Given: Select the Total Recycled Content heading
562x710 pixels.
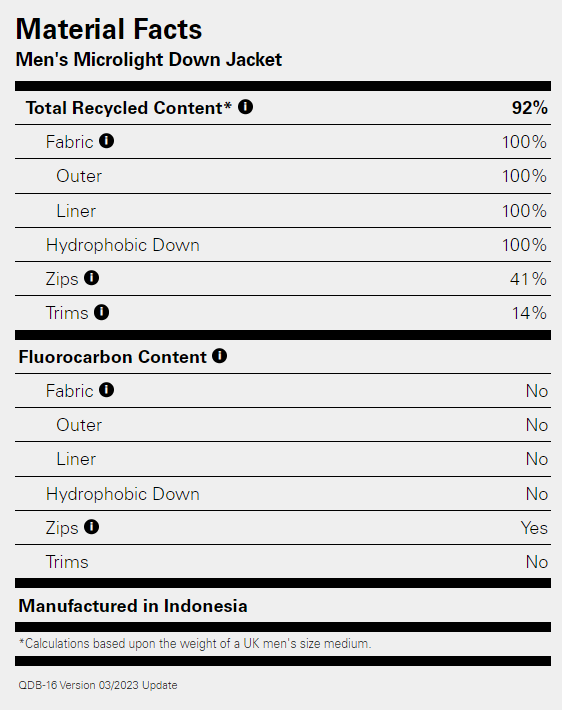Looking at the screenshot, I should tap(129, 108).
